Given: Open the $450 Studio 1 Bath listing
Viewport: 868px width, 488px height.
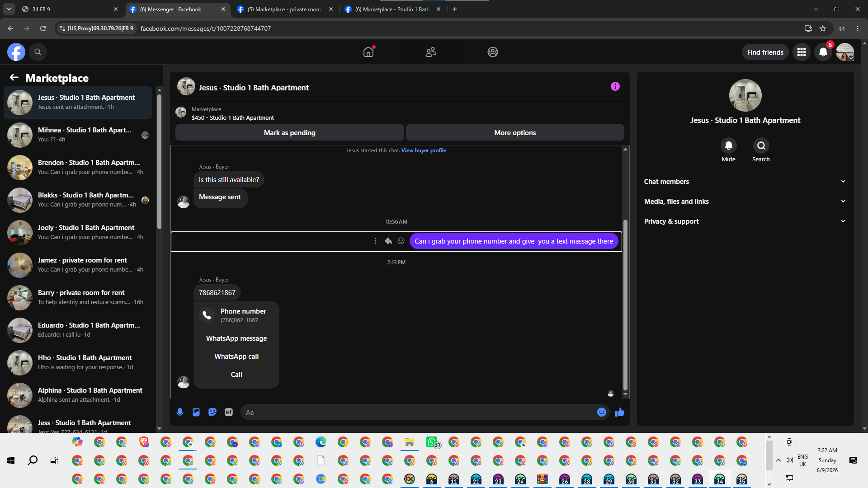Looking at the screenshot, I should [232, 117].
